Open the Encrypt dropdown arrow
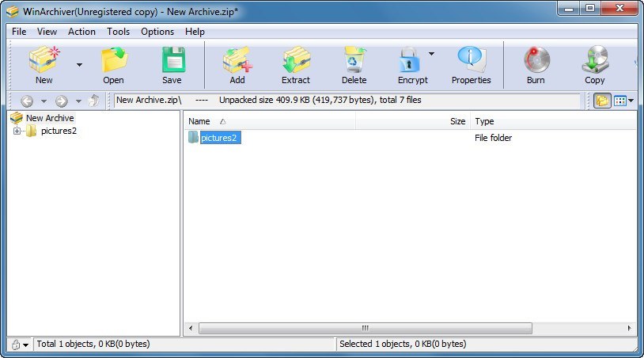Image resolution: width=644 pixels, height=358 pixels. coord(431,53)
